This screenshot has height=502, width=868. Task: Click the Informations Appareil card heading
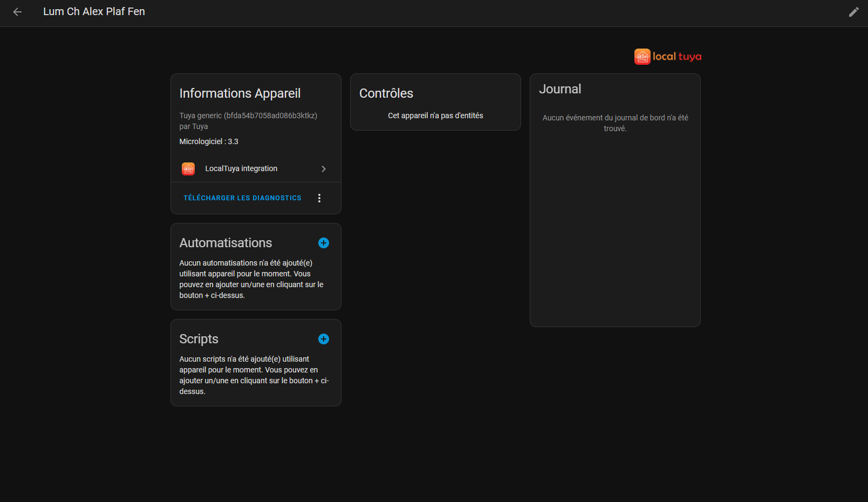pos(240,93)
